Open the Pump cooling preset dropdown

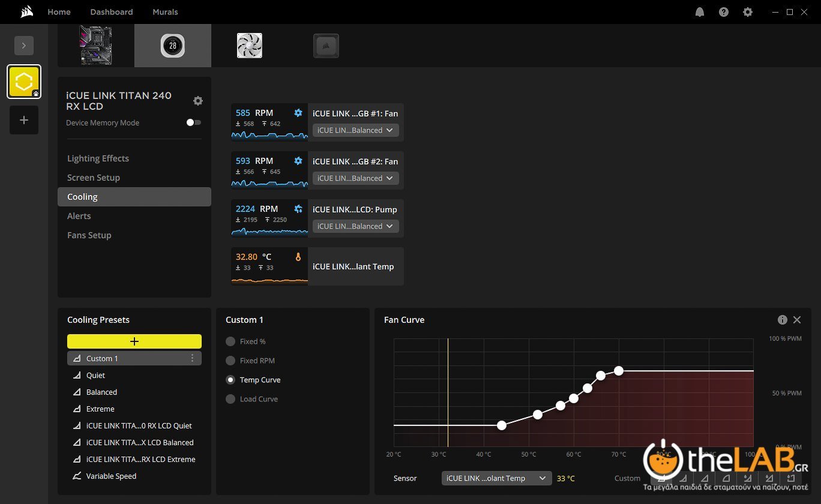coord(355,226)
